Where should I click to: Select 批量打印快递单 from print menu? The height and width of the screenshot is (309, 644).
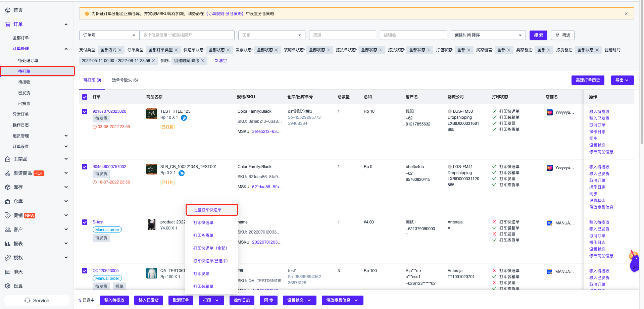pos(212,210)
